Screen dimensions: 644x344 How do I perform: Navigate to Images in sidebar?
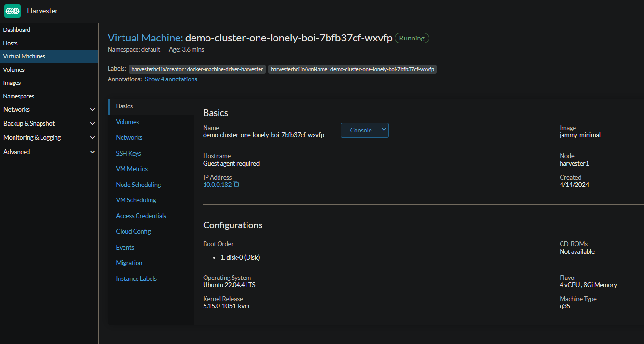coord(12,83)
